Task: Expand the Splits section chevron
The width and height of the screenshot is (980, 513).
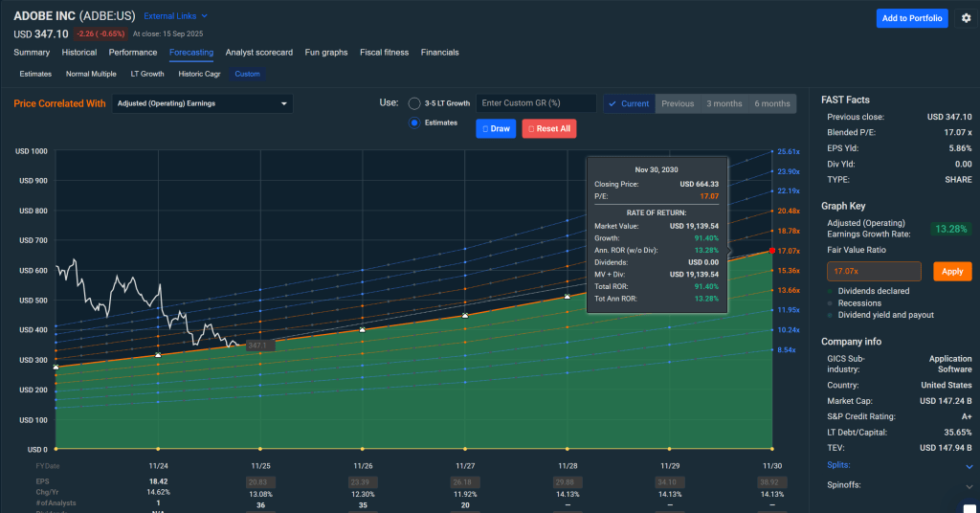Action: [x=970, y=466]
